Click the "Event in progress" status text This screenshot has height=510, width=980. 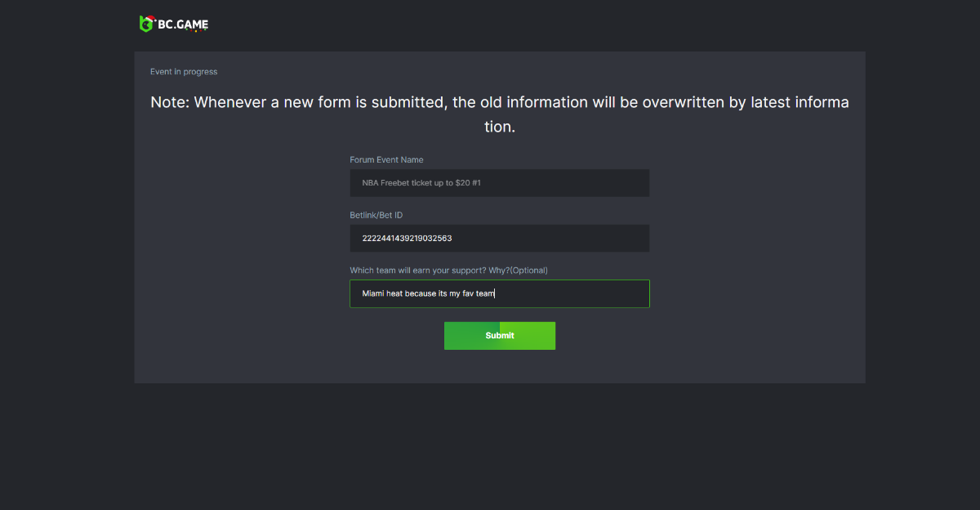point(184,72)
